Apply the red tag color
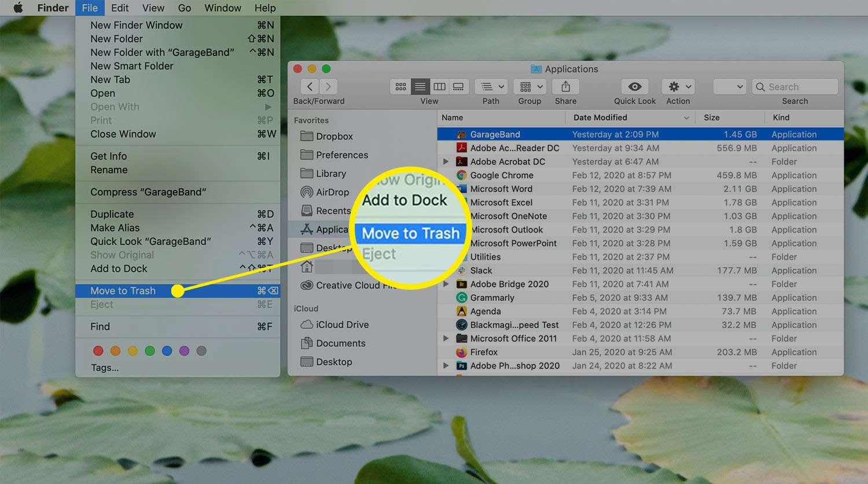 point(98,351)
